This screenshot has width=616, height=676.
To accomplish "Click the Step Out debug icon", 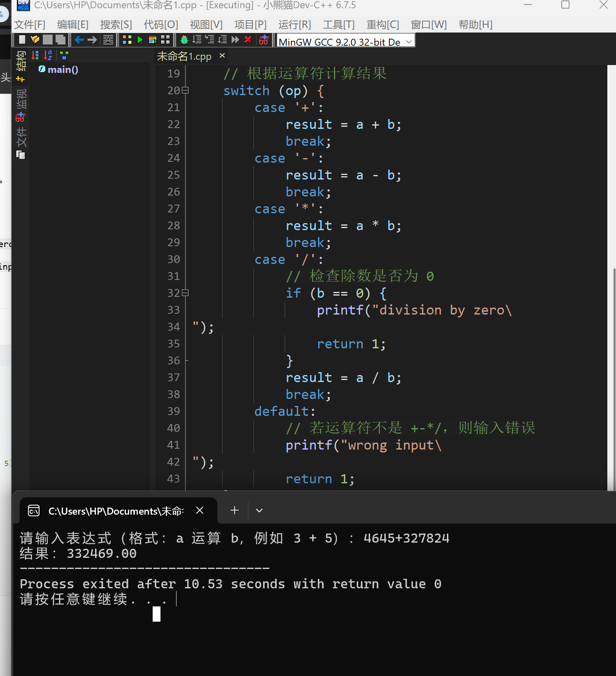I will pos(223,40).
